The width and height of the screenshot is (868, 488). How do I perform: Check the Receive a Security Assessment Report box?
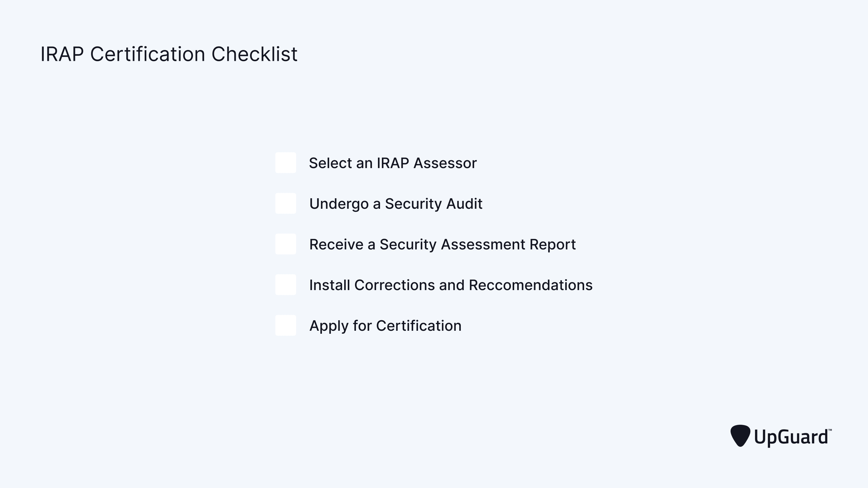click(x=286, y=244)
